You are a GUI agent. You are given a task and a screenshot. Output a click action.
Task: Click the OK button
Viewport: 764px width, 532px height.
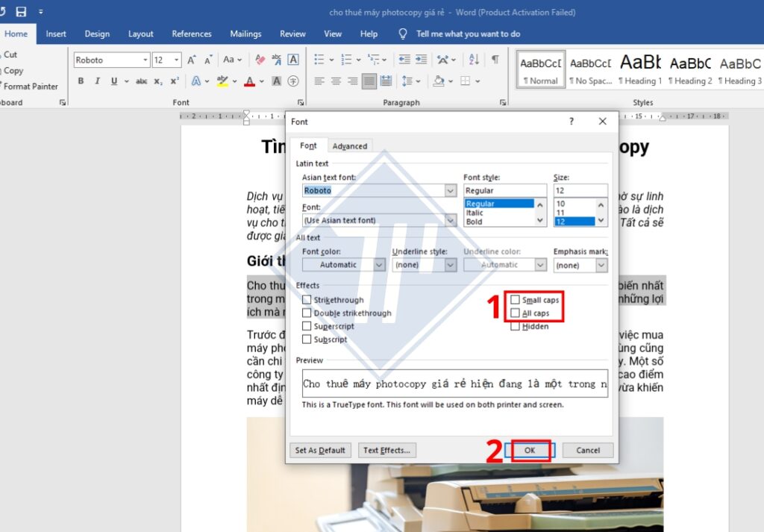coord(530,450)
